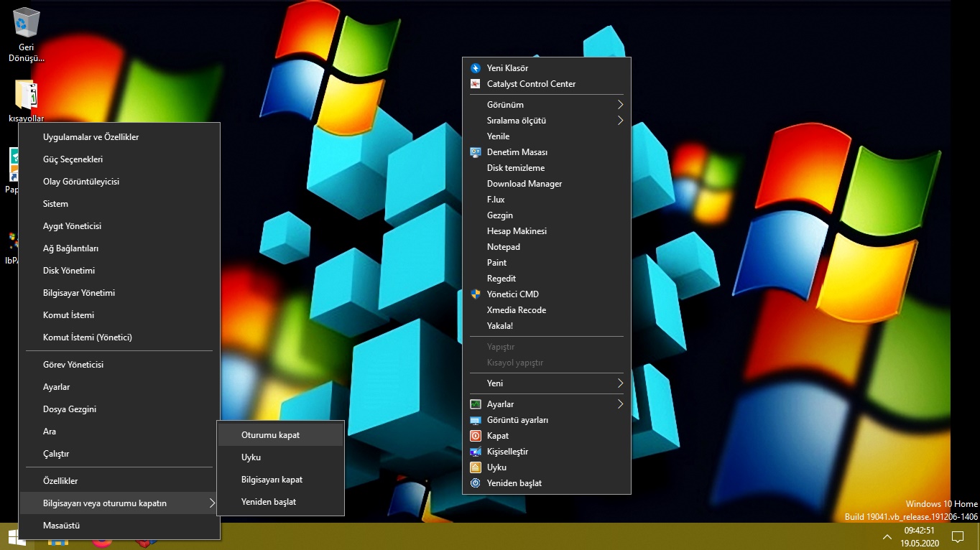
Task: Open Özellikler in the Win+X menu
Action: coord(119,481)
